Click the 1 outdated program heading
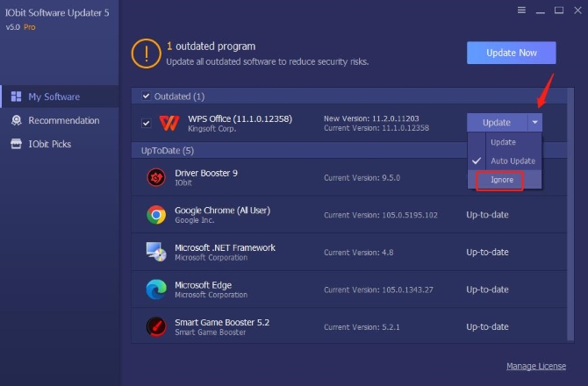The height and width of the screenshot is (386, 588). (x=212, y=46)
